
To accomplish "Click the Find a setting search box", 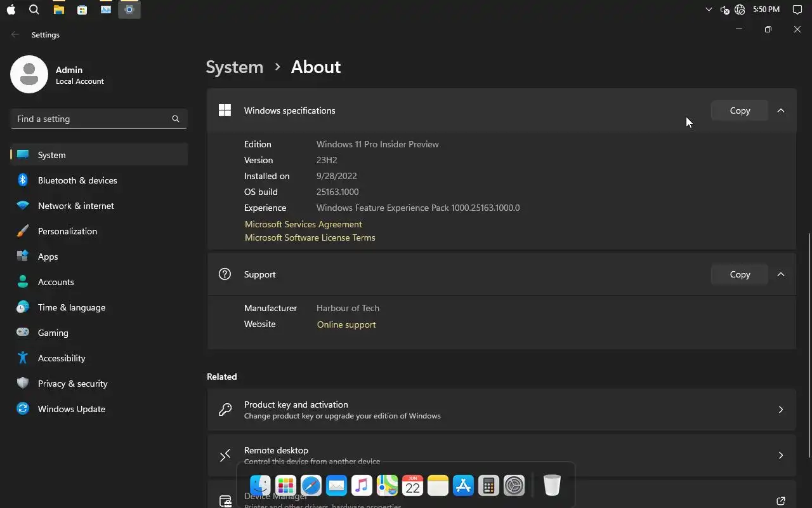I will (92, 119).
